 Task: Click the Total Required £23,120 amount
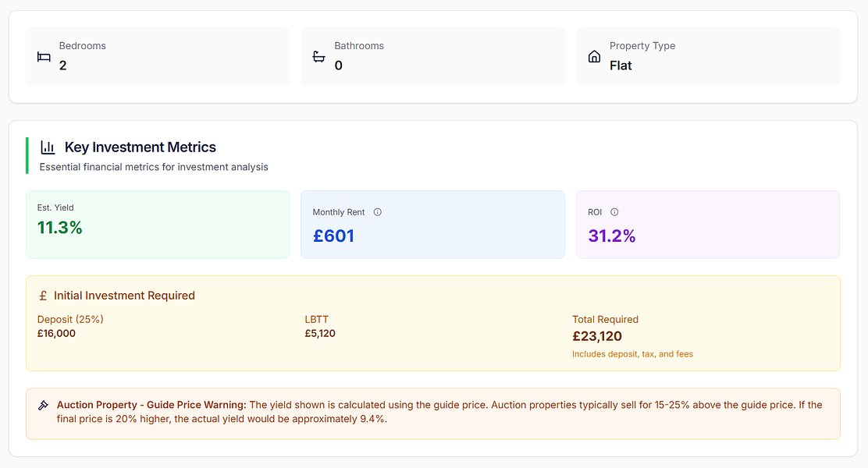click(x=597, y=337)
